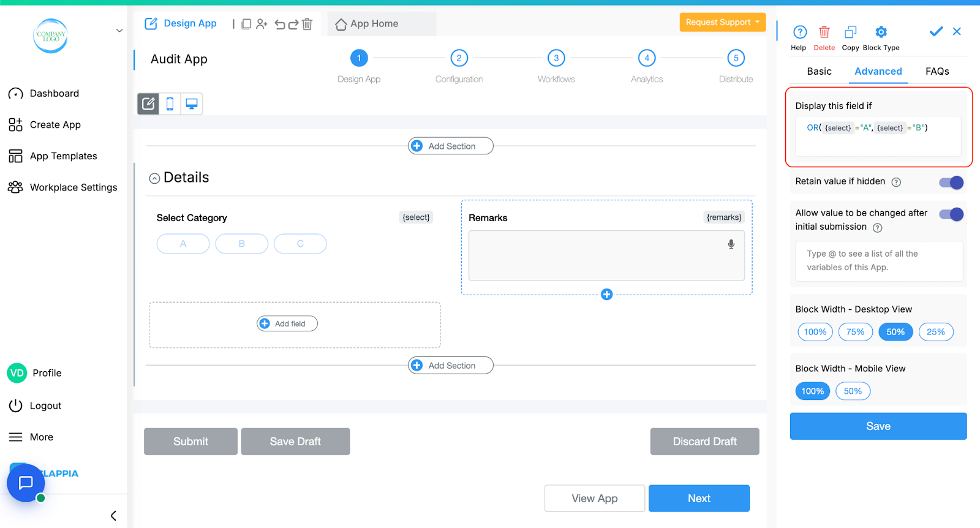Screen dimensions: 980x528
Task: Click the bottom Add Section button
Action: tap(451, 365)
